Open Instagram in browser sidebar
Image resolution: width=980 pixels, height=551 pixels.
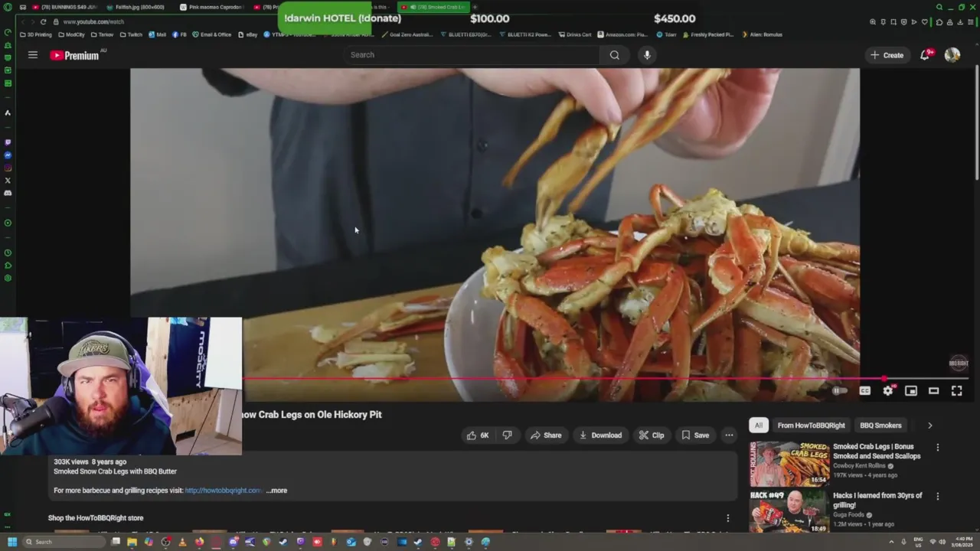(x=8, y=168)
